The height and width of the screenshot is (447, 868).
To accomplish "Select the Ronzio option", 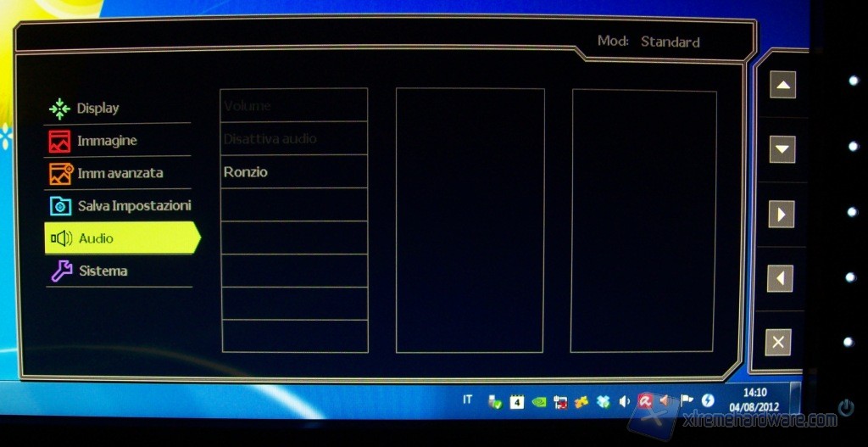I will 292,172.
